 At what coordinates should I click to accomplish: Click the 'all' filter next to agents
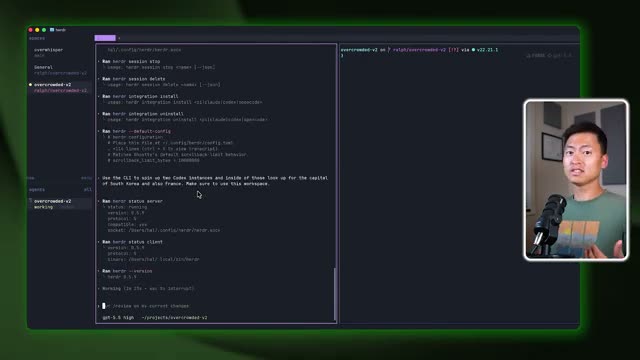[88, 189]
